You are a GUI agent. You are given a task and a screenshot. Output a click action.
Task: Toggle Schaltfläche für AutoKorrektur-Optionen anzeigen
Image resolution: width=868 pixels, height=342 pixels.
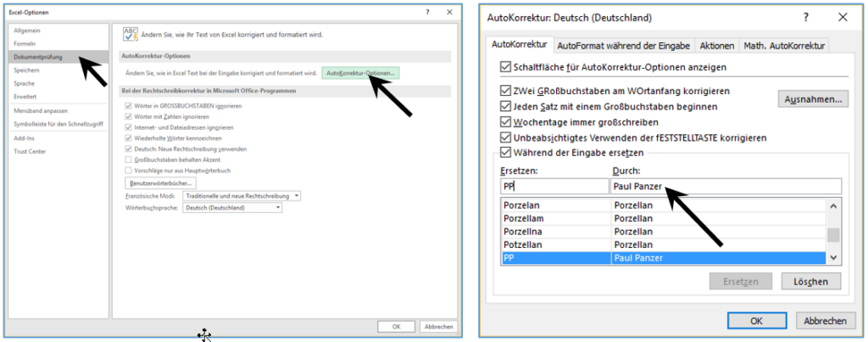(x=505, y=67)
